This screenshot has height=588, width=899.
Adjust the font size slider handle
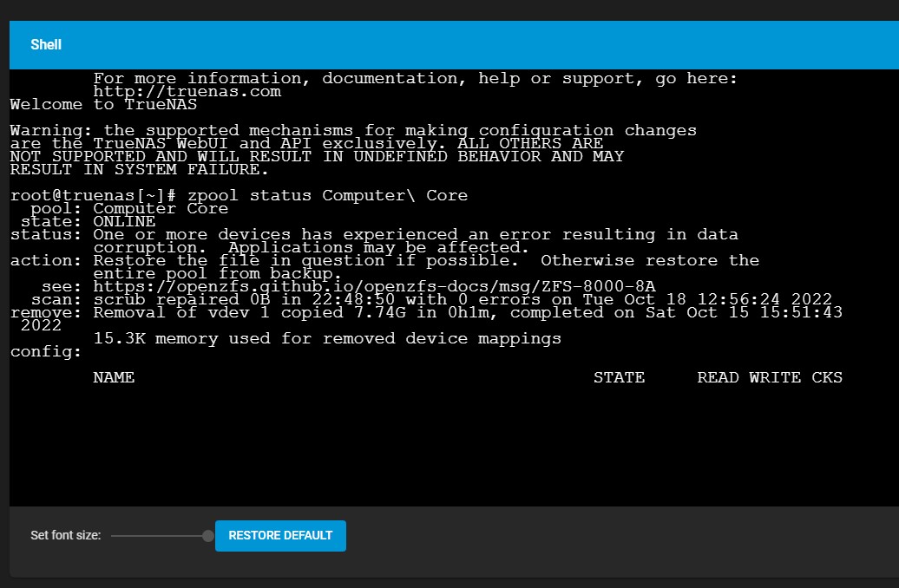(208, 536)
